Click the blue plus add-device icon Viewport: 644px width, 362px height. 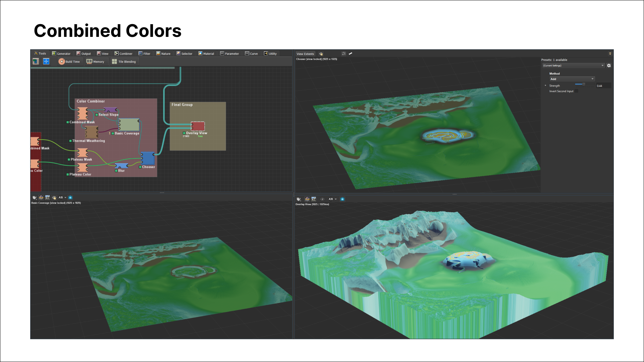pos(46,61)
